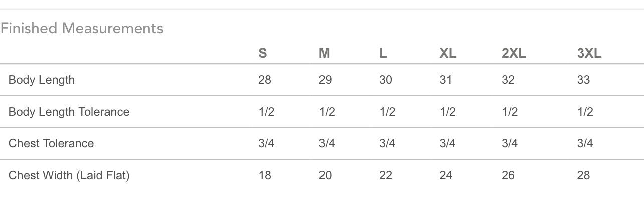Click the Body Length row label

[42, 80]
